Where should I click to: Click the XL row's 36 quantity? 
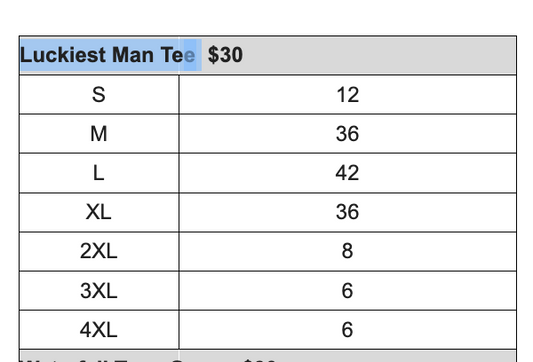click(x=348, y=212)
